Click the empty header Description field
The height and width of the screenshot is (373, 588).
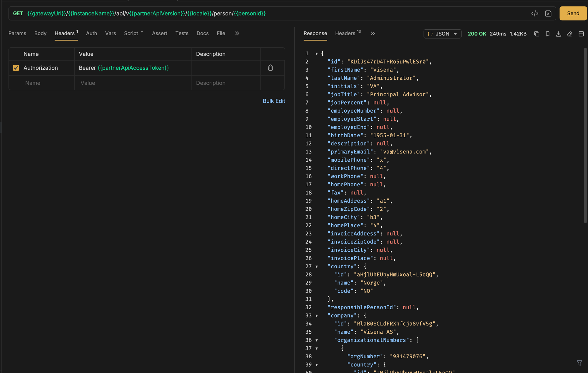click(x=226, y=83)
